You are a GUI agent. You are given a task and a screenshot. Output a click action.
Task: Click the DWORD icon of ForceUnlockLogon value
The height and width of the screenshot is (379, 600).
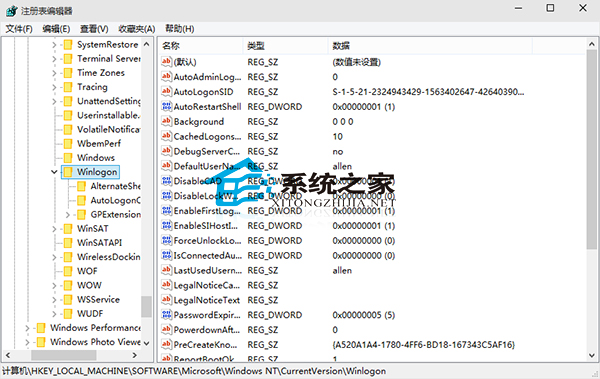166,241
